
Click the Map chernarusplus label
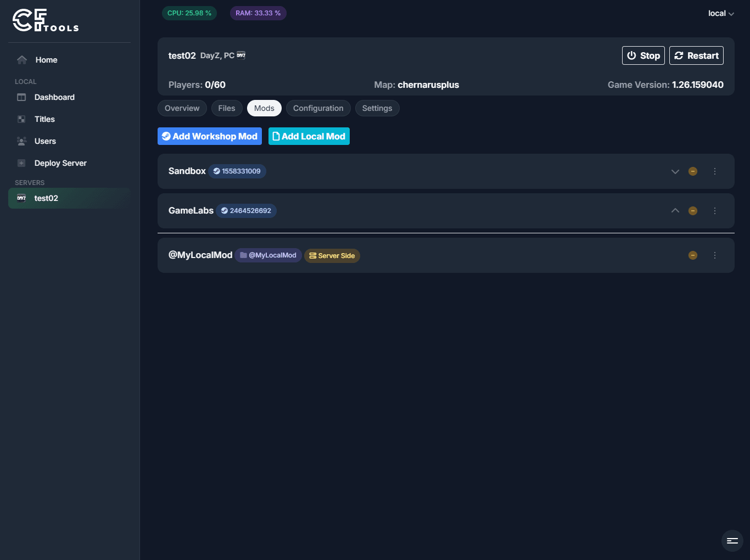pos(417,85)
